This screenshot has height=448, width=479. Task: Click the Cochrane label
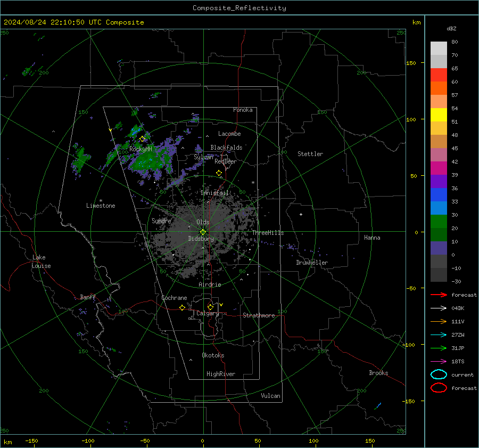174,298
